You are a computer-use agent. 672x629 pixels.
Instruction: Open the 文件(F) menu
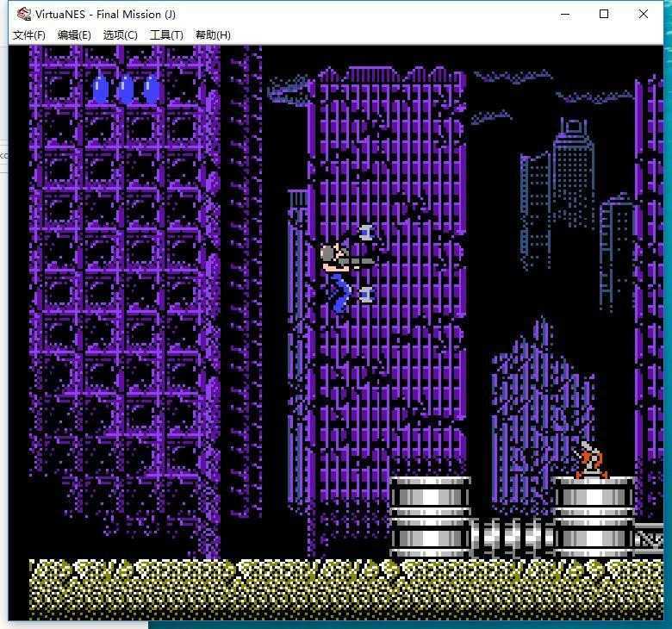coord(29,35)
